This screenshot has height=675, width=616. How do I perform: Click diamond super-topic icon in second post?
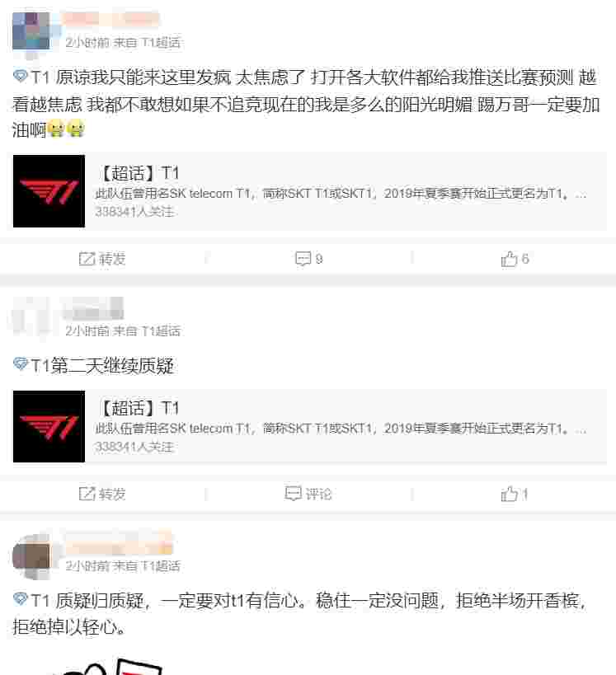21,364
